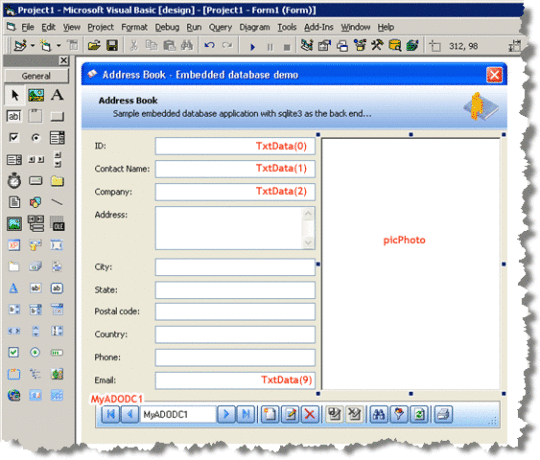Screen dimensions: 540x460
Task: Select the ComboBox control tool
Action: [57, 138]
